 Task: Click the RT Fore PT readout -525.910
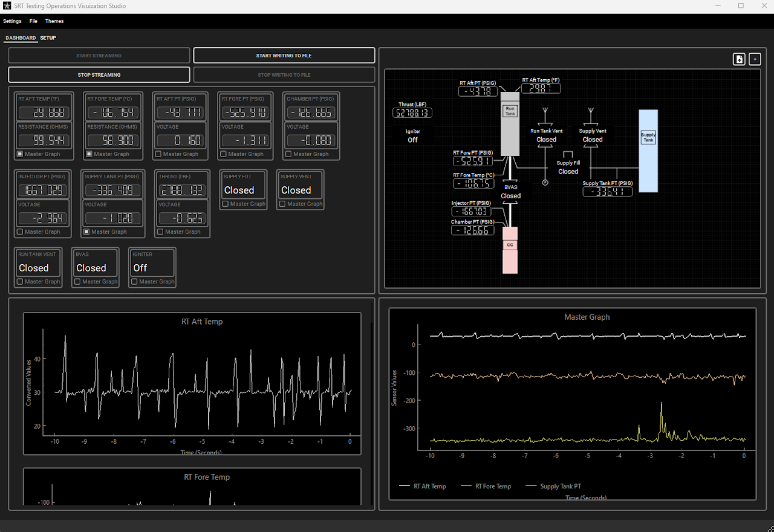pyautogui.click(x=244, y=112)
